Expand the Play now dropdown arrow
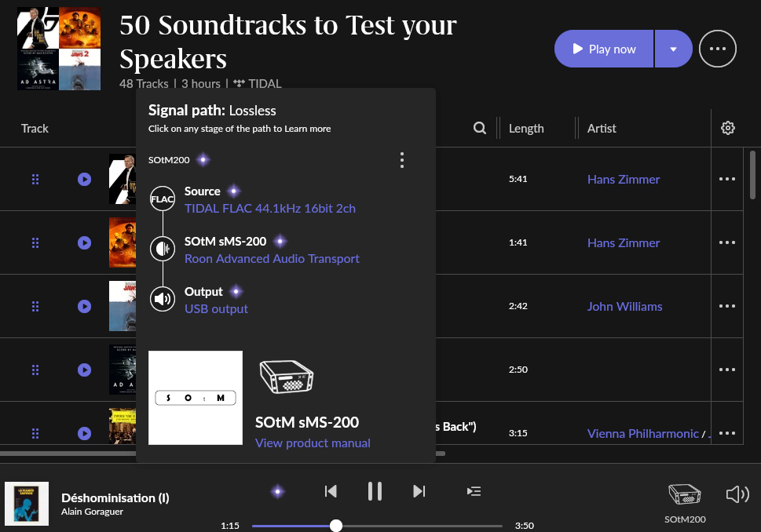The image size is (761, 532). tap(673, 49)
